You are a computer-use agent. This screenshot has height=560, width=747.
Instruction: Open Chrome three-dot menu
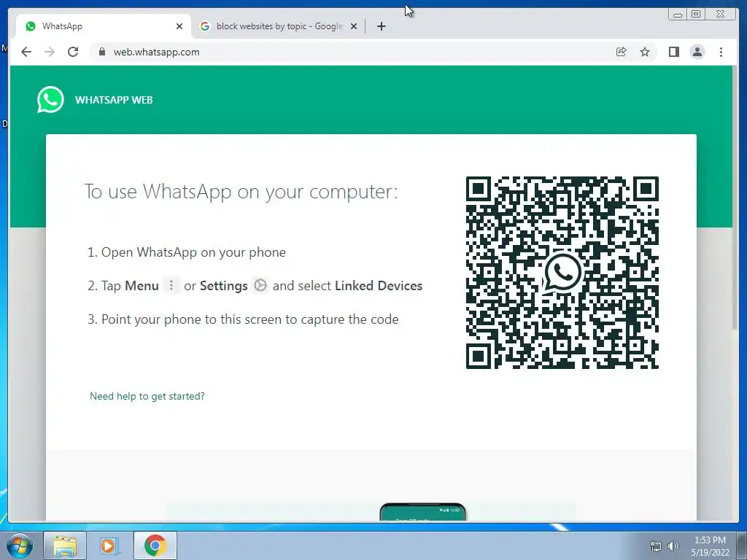(721, 52)
